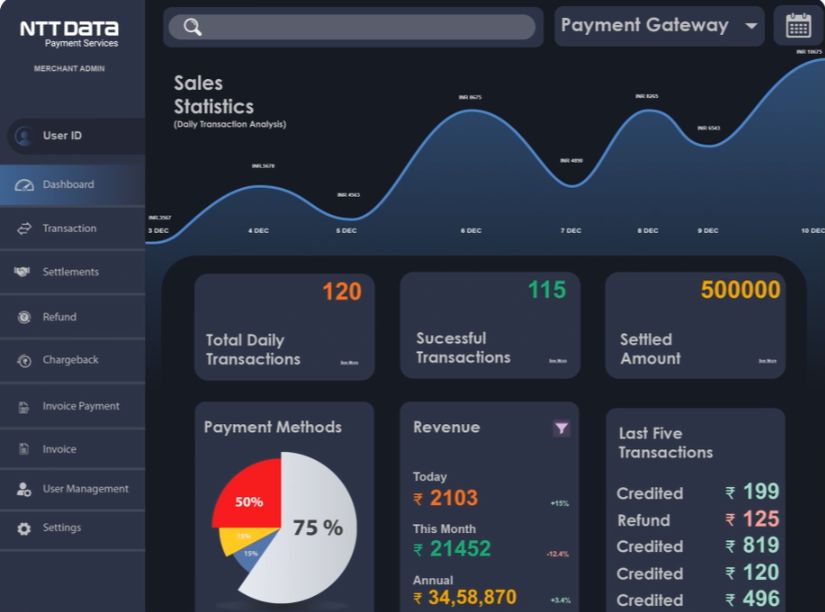Click the User ID avatar icon
Screen dimensions: 825x612
tap(24, 136)
